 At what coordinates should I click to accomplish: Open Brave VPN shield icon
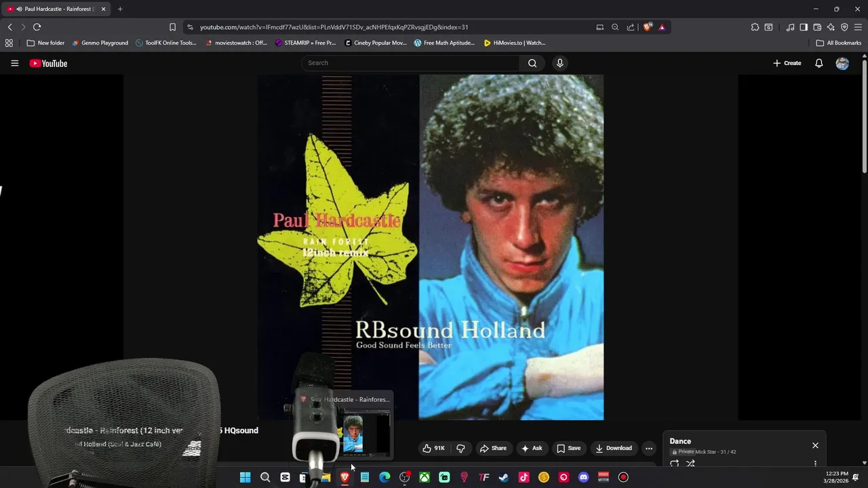coord(844,27)
